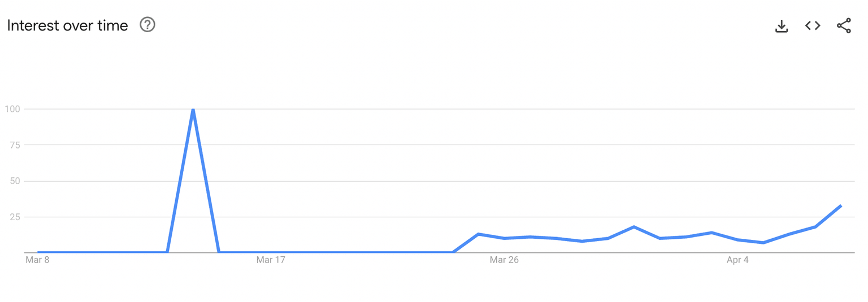Click the "Interest over time" heading

(x=67, y=25)
